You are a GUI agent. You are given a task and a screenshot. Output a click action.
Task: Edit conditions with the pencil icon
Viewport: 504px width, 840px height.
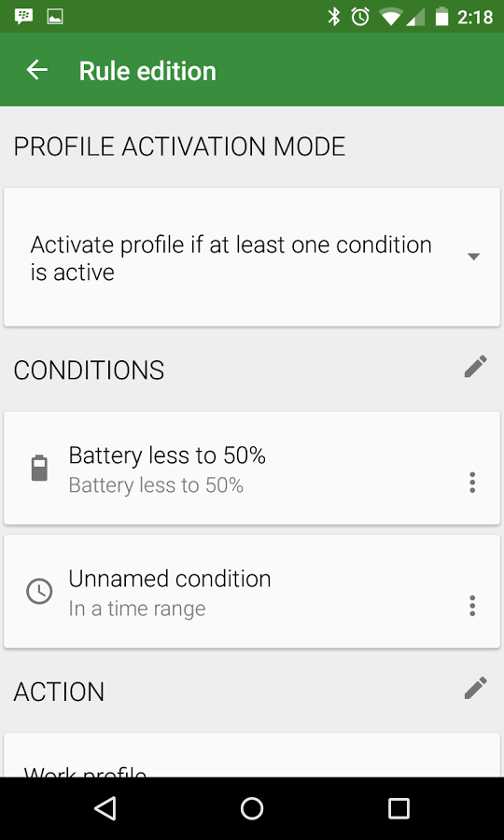click(x=476, y=367)
